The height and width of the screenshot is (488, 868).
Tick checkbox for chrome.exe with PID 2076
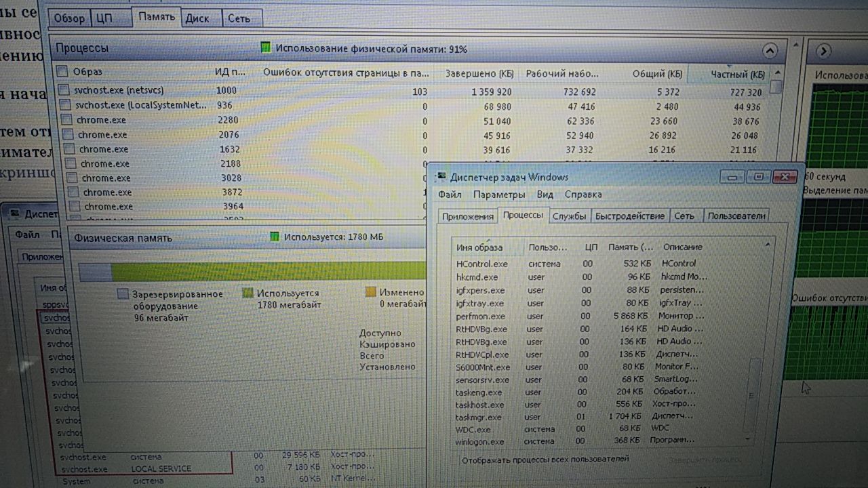(x=68, y=135)
